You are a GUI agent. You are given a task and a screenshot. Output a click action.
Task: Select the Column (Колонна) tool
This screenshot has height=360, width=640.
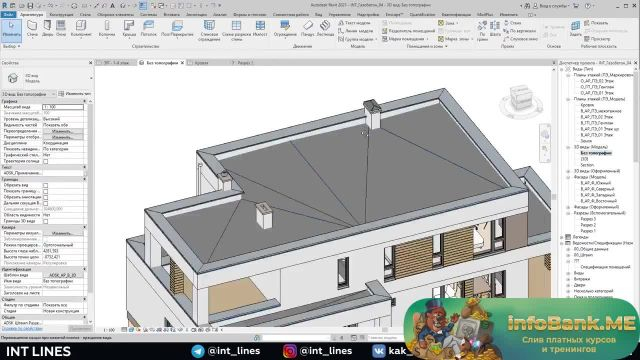107,28
